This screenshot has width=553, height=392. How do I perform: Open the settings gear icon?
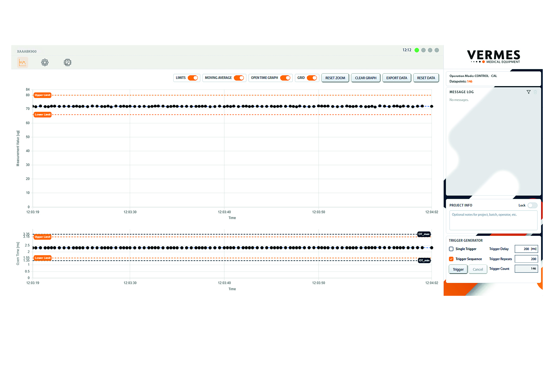(x=45, y=63)
